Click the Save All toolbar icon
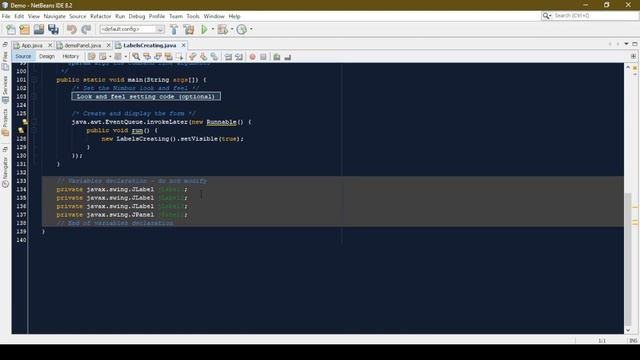 pyautogui.click(x=53, y=29)
